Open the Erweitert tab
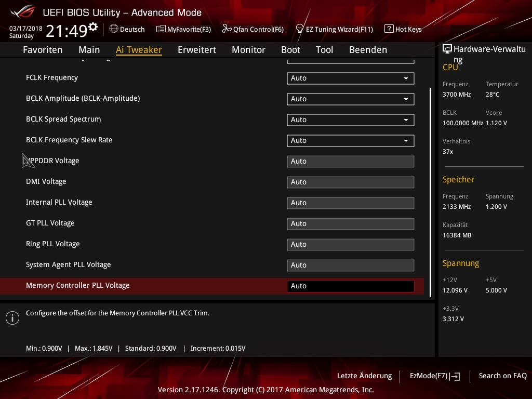Screen dimensions: 532x399 tap(197, 49)
